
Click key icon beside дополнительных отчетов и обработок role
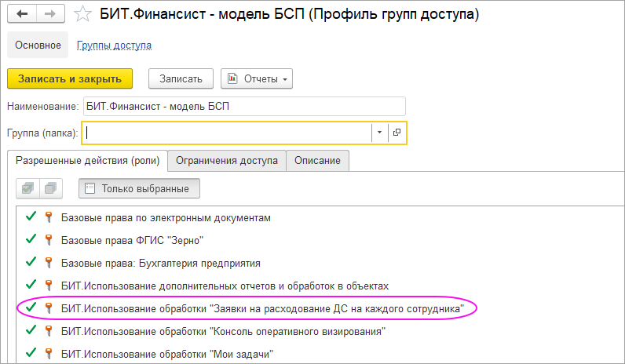[49, 285]
